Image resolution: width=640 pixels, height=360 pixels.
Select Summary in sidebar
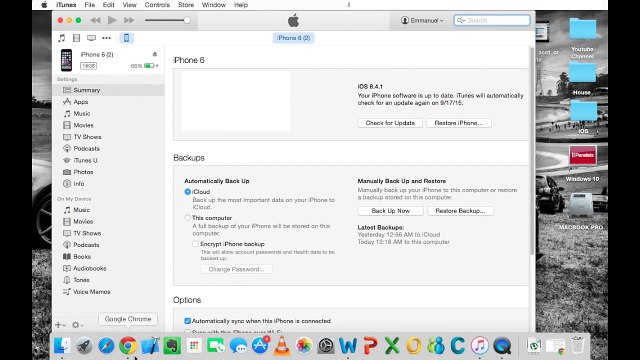coord(87,90)
